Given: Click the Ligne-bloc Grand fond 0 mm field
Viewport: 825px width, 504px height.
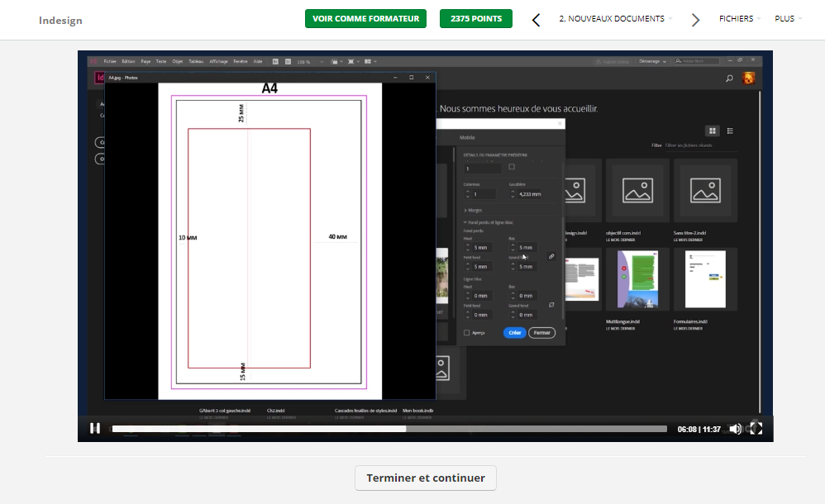Looking at the screenshot, I should [x=527, y=315].
